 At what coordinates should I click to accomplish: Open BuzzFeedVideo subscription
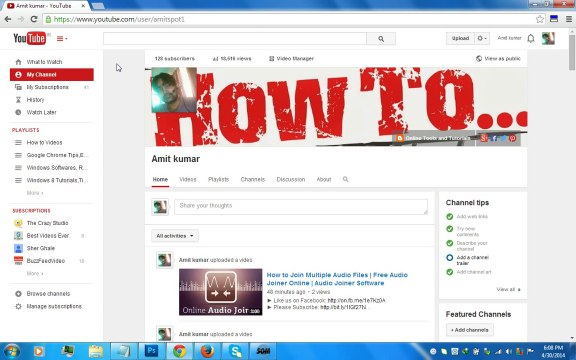pos(46,261)
